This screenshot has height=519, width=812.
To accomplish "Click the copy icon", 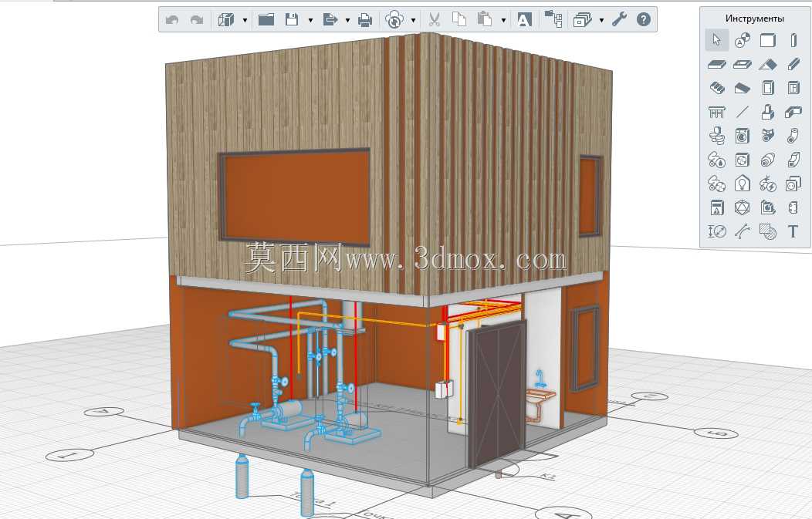I will (459, 19).
